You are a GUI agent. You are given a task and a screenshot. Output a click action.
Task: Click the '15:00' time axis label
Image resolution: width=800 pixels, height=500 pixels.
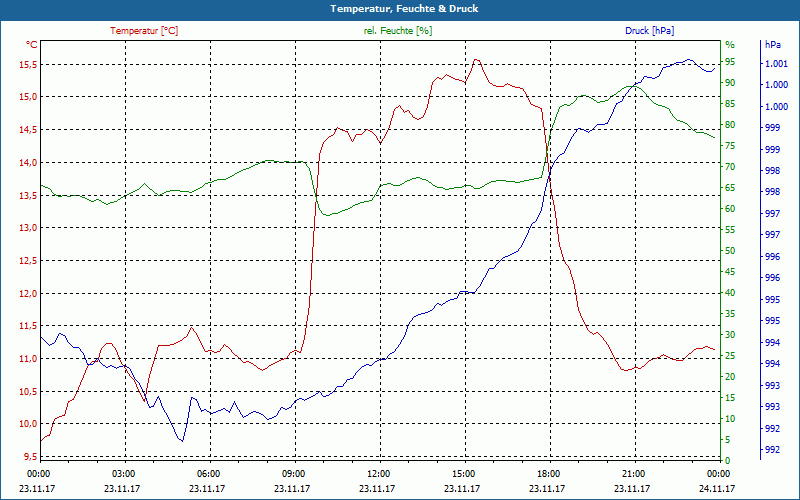point(463,473)
